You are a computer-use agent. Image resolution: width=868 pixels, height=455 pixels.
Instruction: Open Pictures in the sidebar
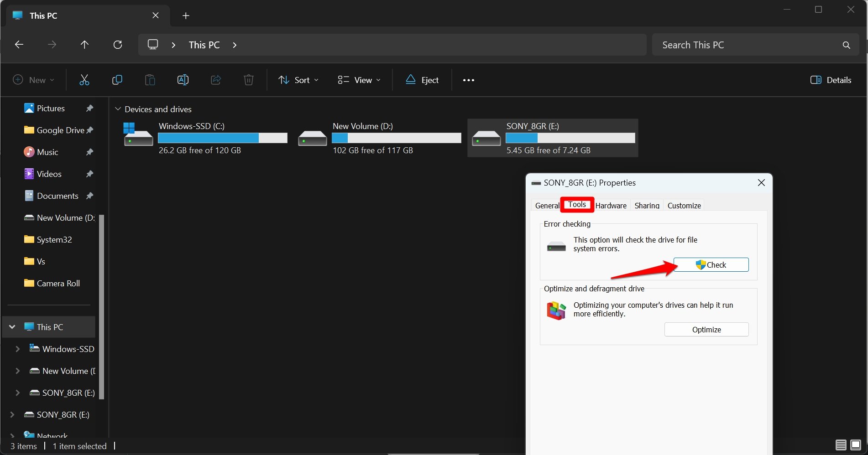51,109
